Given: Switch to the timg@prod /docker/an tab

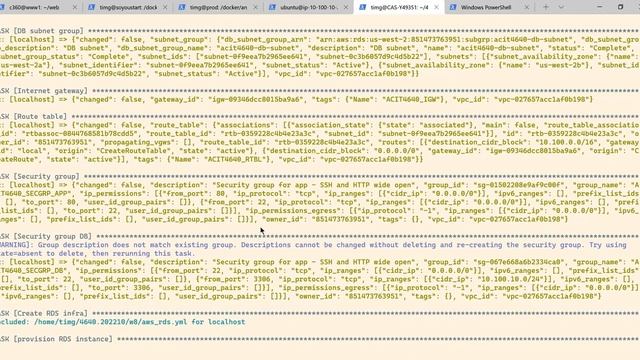Looking at the screenshot, I should point(218,7).
